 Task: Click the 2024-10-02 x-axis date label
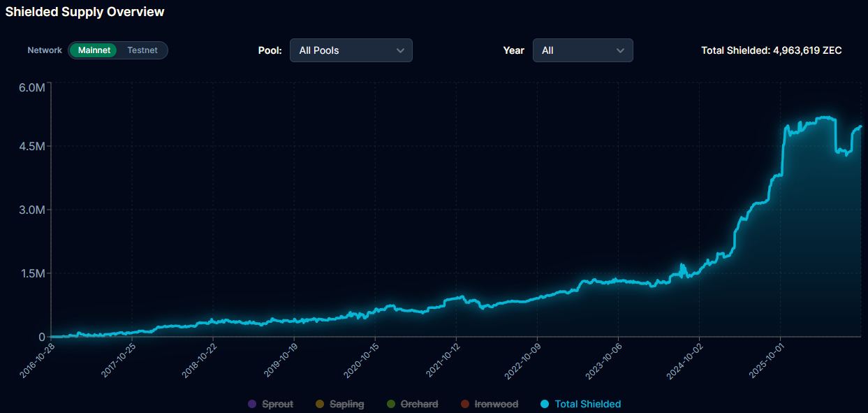point(686,360)
